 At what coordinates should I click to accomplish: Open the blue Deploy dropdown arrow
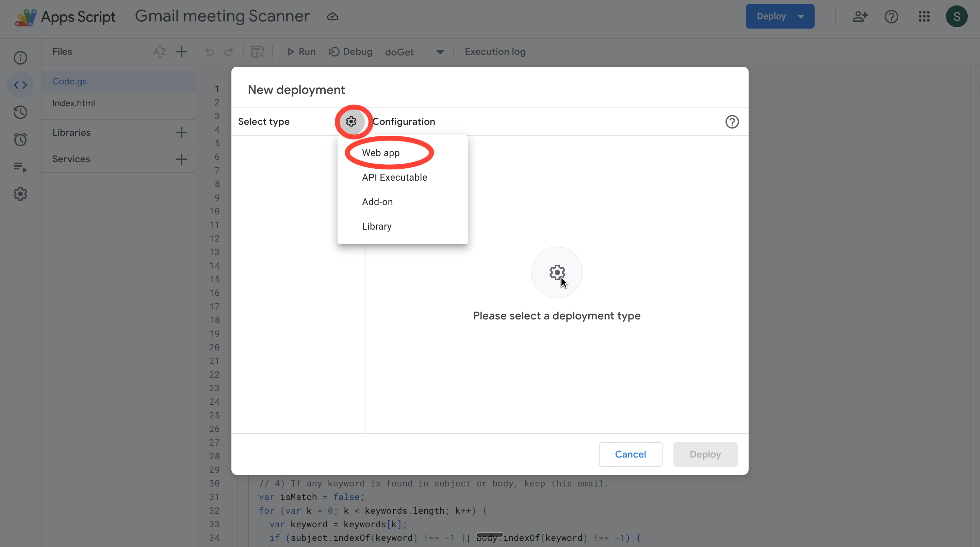(x=801, y=17)
